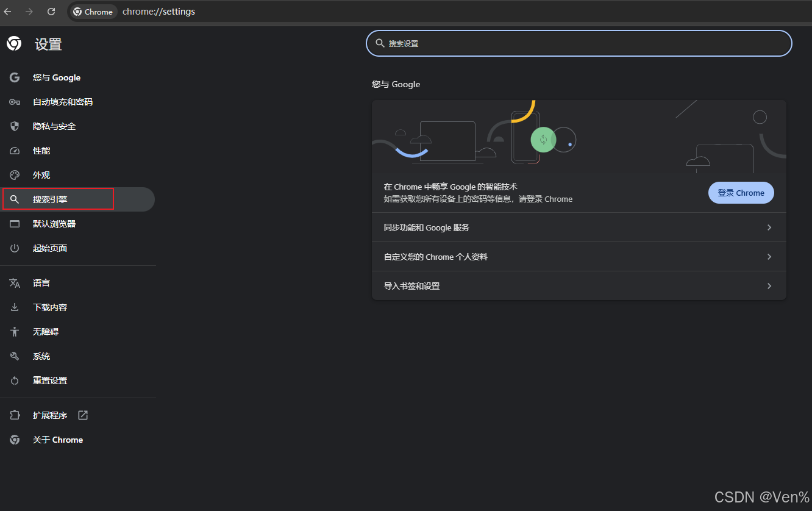Click the Chrome site info chip
812x511 pixels.
pos(93,12)
